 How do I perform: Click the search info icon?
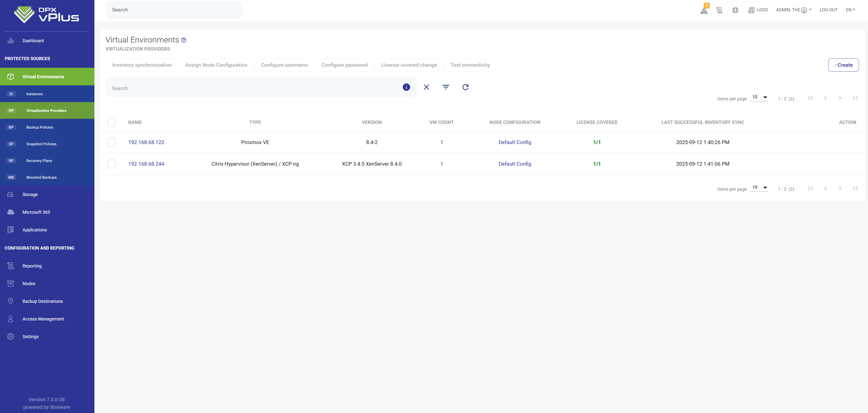[x=406, y=87]
